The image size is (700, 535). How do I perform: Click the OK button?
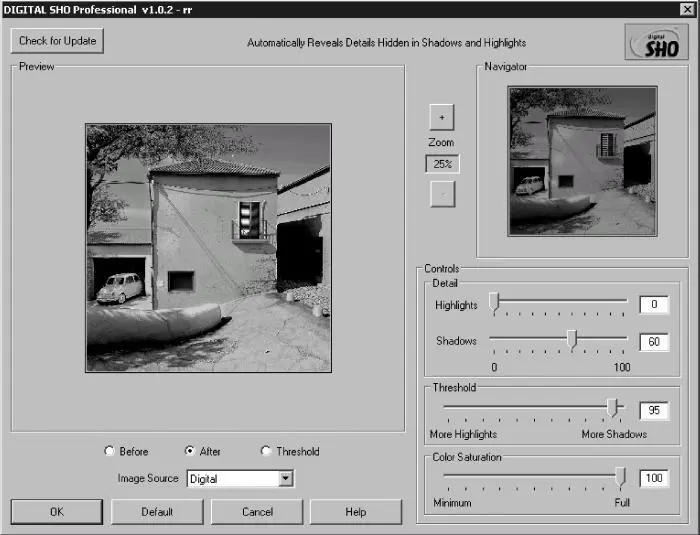click(57, 512)
